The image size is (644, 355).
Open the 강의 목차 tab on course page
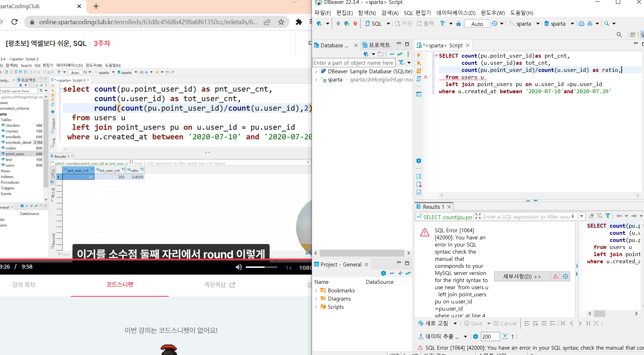(x=24, y=285)
